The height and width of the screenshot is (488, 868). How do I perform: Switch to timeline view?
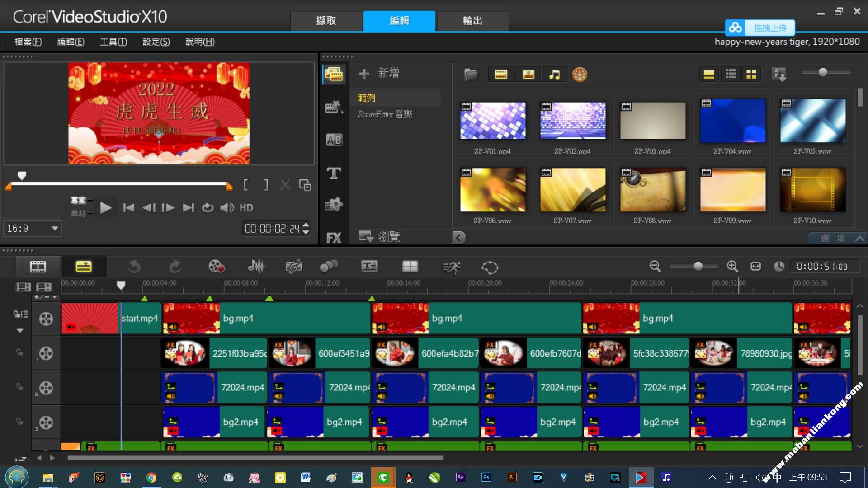coord(84,267)
